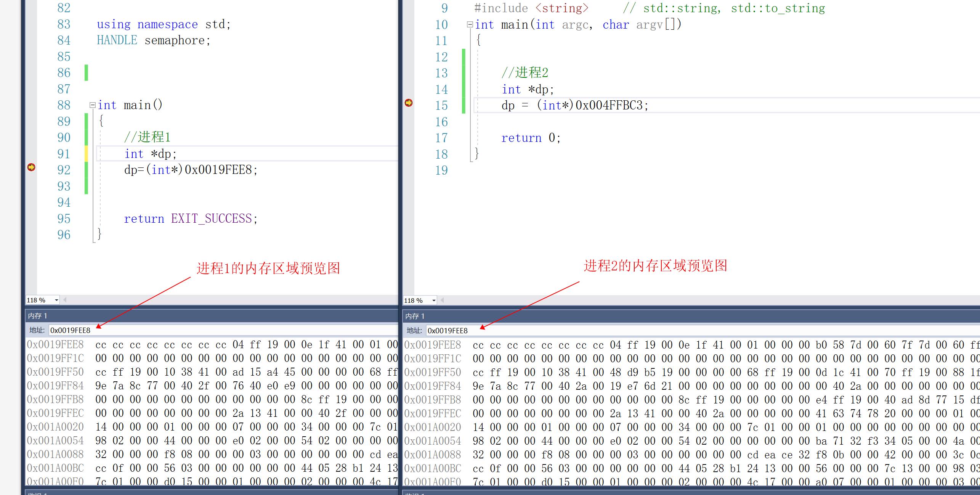Click the line 'using namespace std;'
The width and height of the screenshot is (980, 495).
tap(164, 24)
